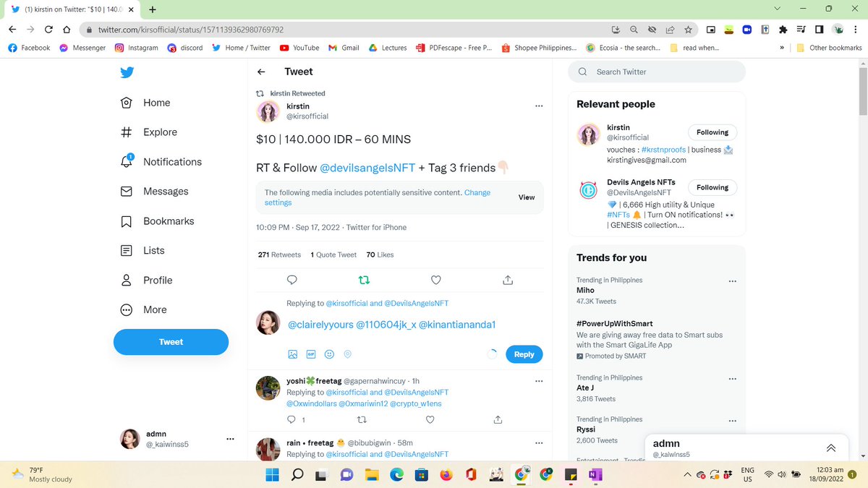This screenshot has height=488, width=868.
Task: Open File Explorer from the taskbar
Action: pos(371,475)
